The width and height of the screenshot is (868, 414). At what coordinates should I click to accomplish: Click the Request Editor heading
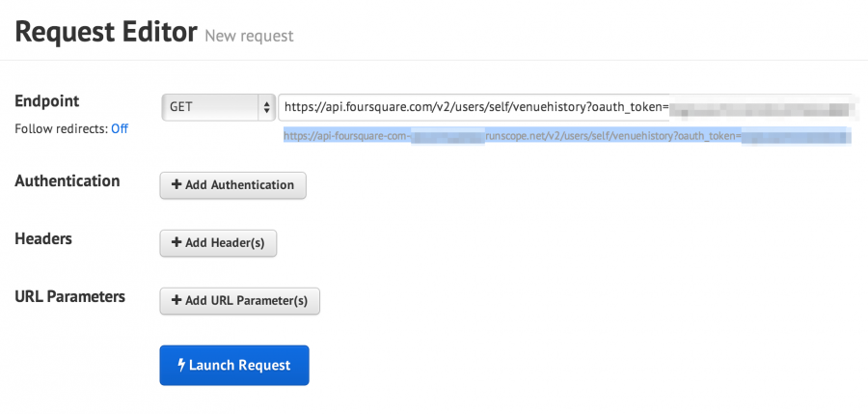pyautogui.click(x=106, y=33)
